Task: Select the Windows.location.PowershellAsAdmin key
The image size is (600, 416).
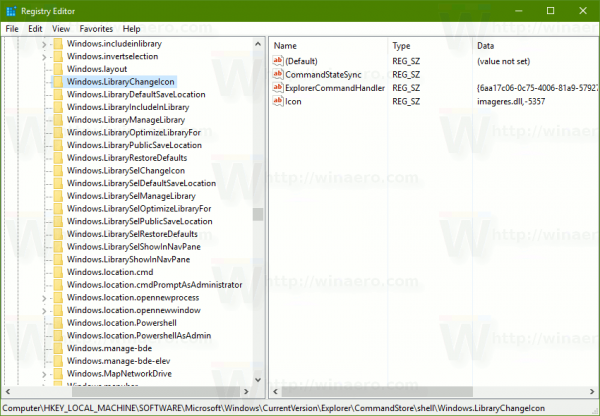Action: [139, 335]
